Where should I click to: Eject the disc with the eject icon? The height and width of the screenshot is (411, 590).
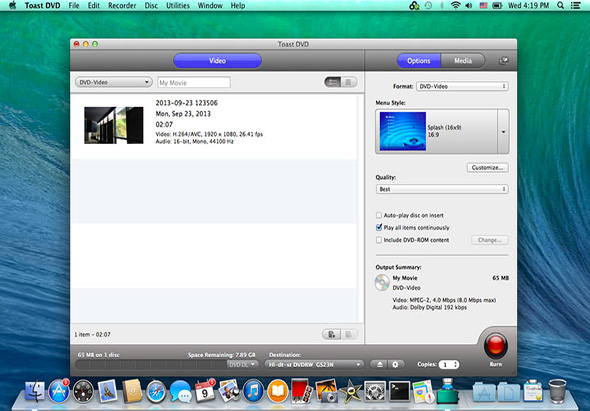380,364
